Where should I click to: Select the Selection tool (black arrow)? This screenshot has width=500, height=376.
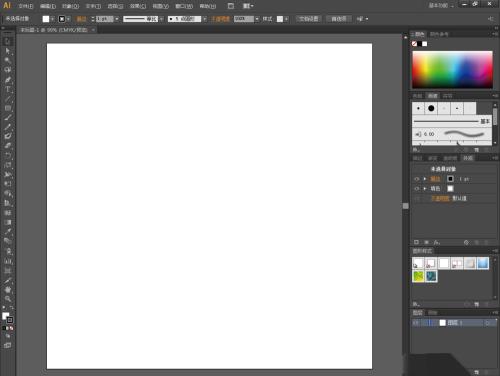pos(8,42)
